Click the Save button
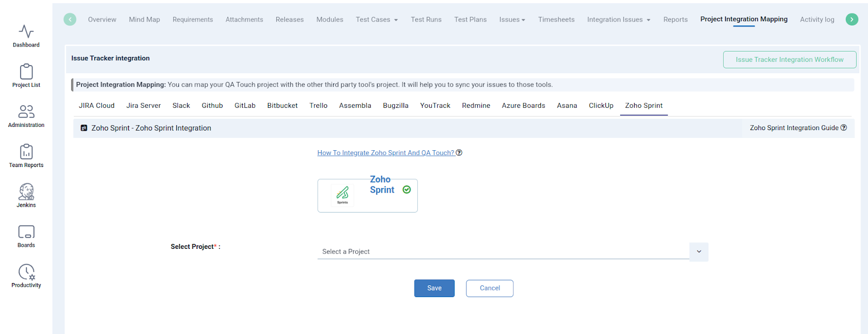 434,288
